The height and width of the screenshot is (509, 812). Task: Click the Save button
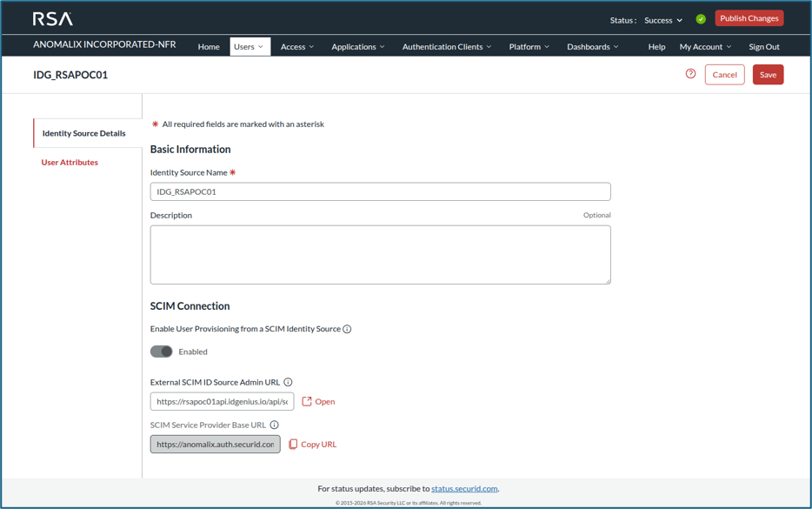768,75
